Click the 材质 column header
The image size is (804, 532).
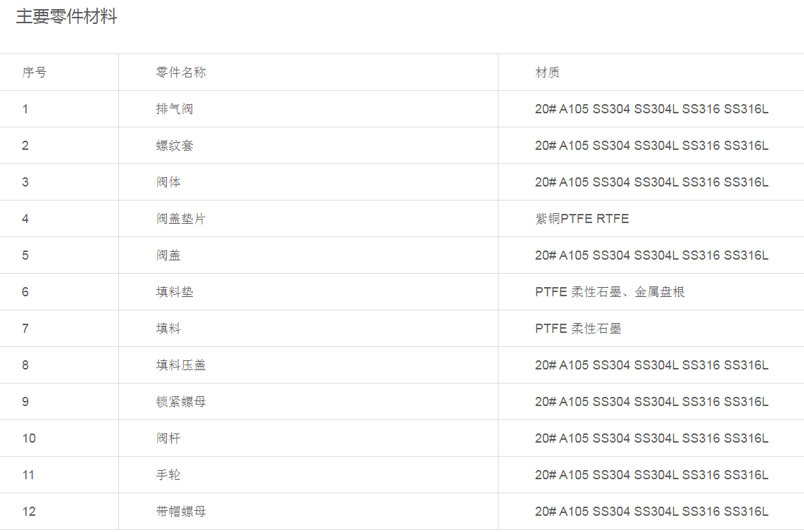548,72
